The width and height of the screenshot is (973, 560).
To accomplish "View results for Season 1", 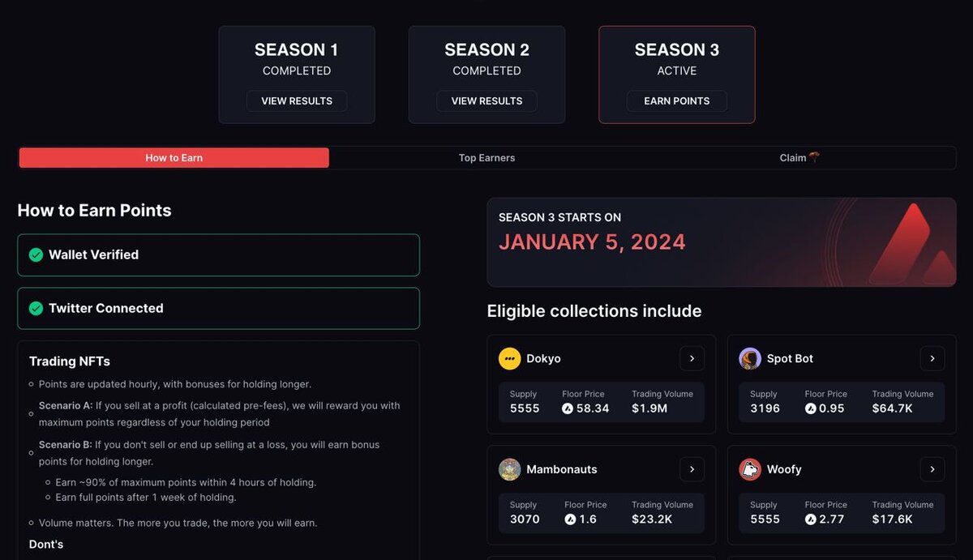I will (x=297, y=100).
